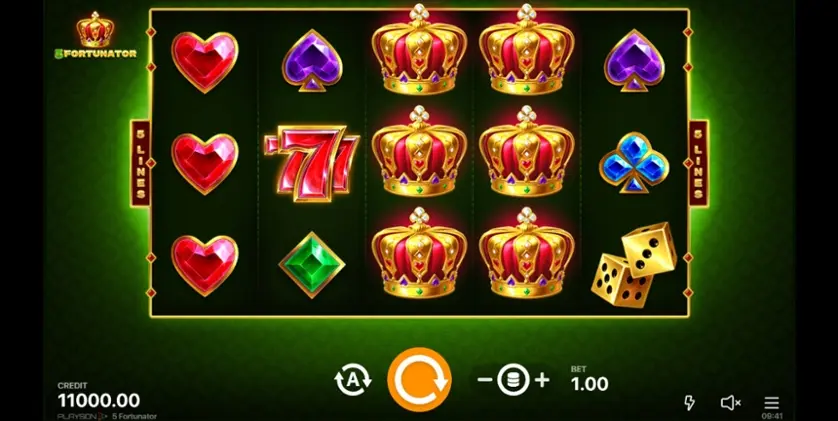This screenshot has width=838, height=421.
Task: Click the Playson 5 Fortunator label
Action: [x=107, y=416]
